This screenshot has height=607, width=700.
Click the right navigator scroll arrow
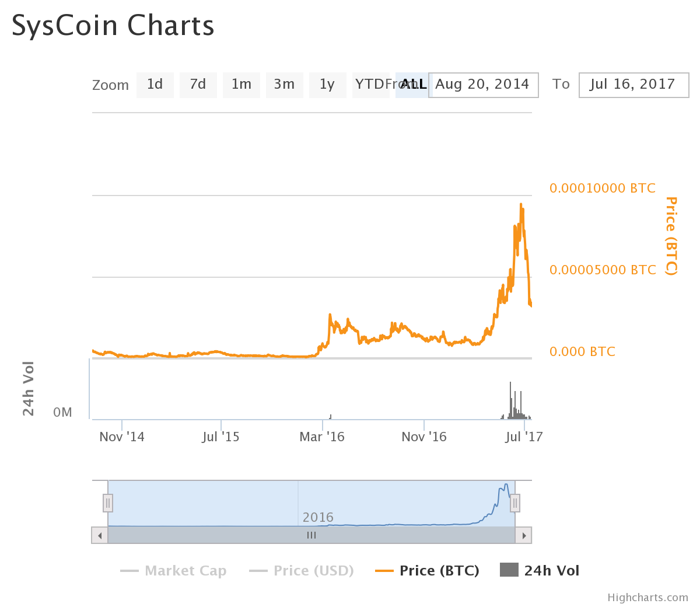click(x=524, y=535)
